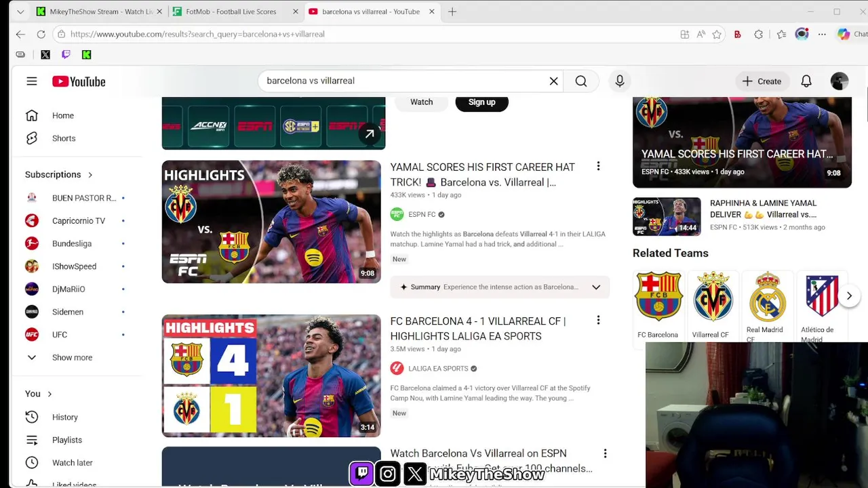Clear the search box with X
The height and width of the screenshot is (488, 868).
coord(553,81)
